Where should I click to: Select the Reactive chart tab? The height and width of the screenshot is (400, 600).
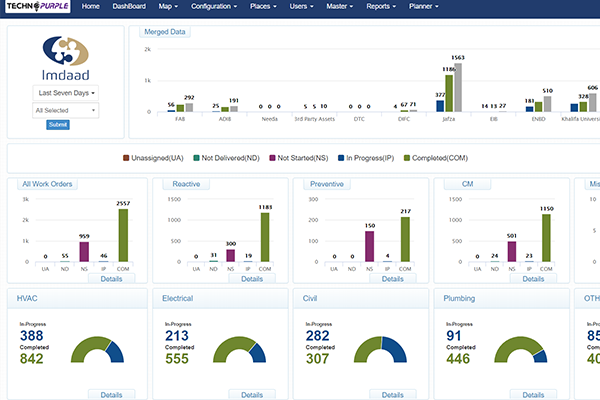pos(186,184)
